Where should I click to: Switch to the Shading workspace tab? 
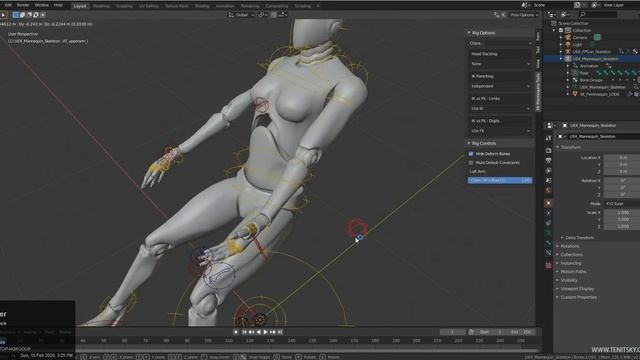click(x=202, y=6)
